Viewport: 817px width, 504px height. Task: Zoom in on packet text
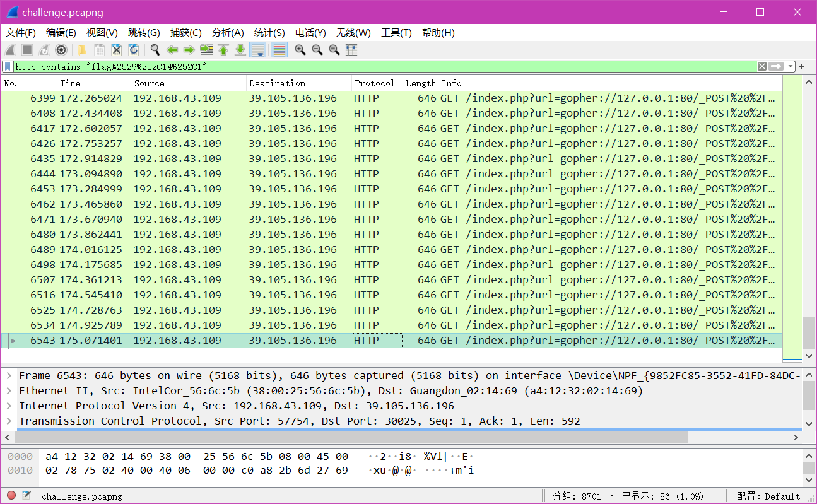coord(300,50)
